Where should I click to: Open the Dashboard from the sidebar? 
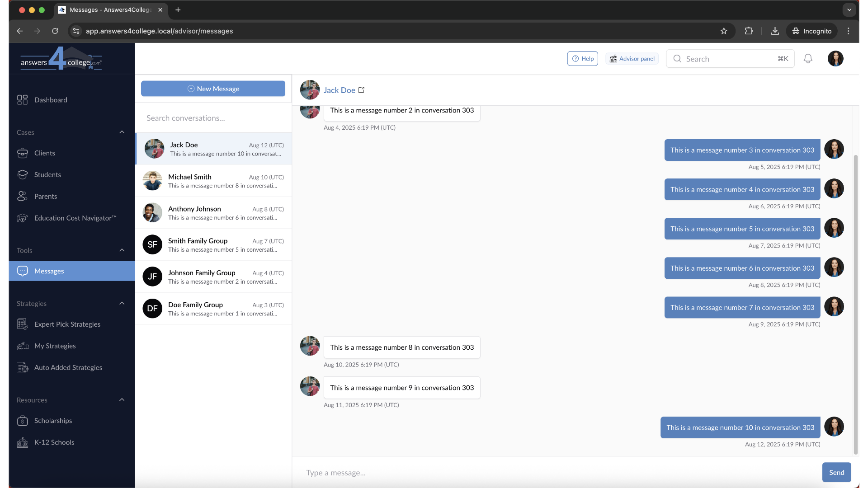tap(50, 100)
